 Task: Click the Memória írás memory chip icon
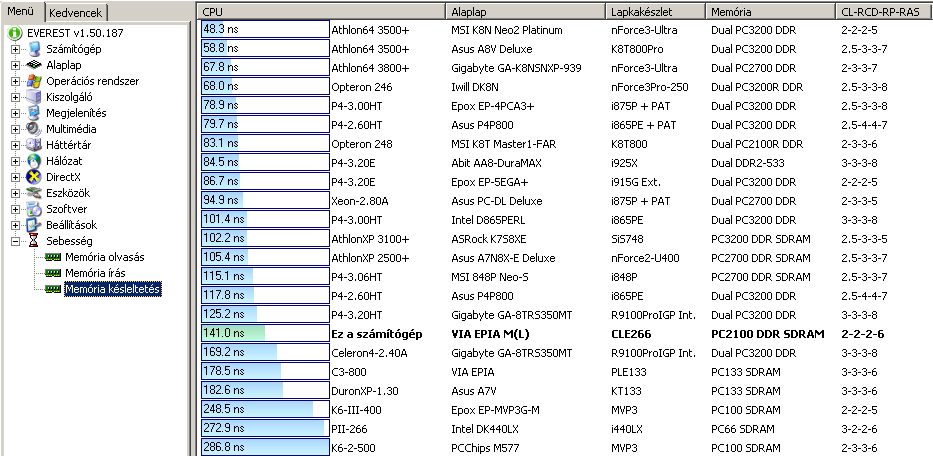coord(54,273)
